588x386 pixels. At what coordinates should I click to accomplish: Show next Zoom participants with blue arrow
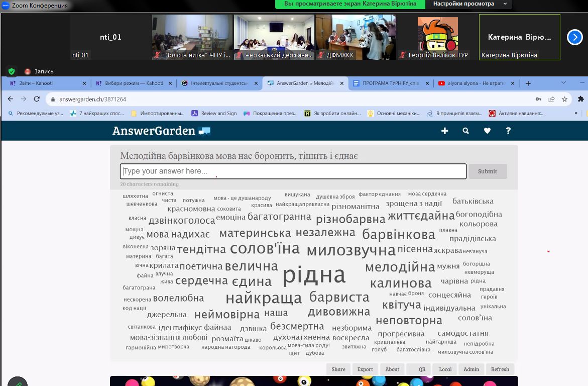574,37
